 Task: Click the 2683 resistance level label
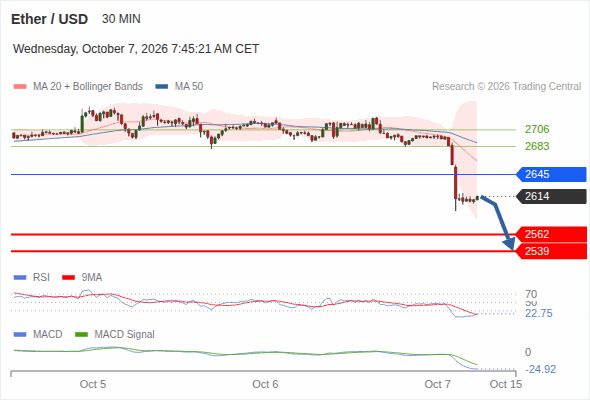(537, 146)
